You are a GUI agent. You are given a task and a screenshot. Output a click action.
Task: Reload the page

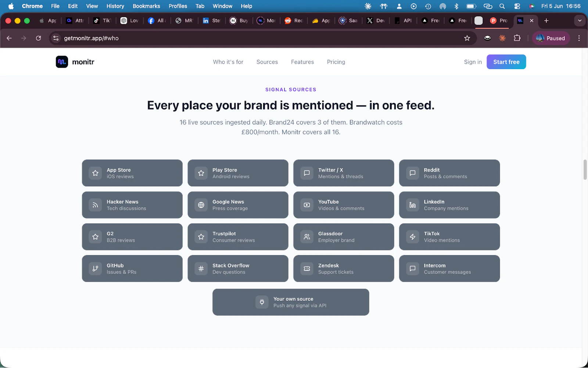click(x=38, y=38)
